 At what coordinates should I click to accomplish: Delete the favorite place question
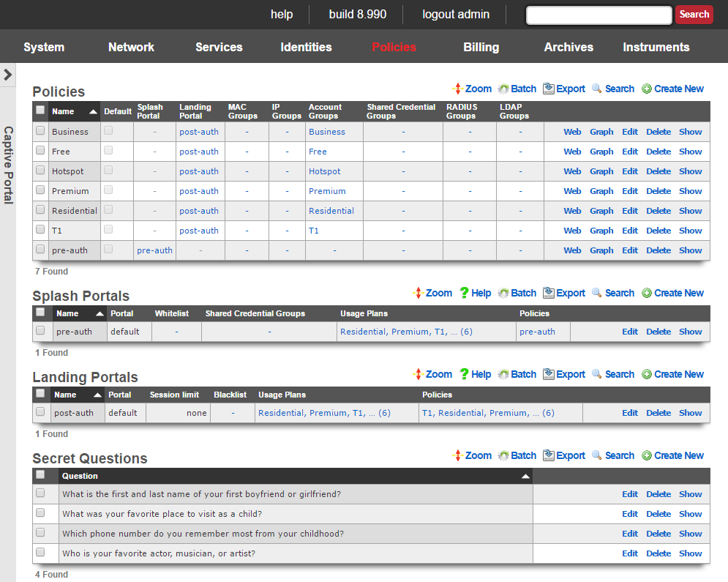pyautogui.click(x=658, y=514)
